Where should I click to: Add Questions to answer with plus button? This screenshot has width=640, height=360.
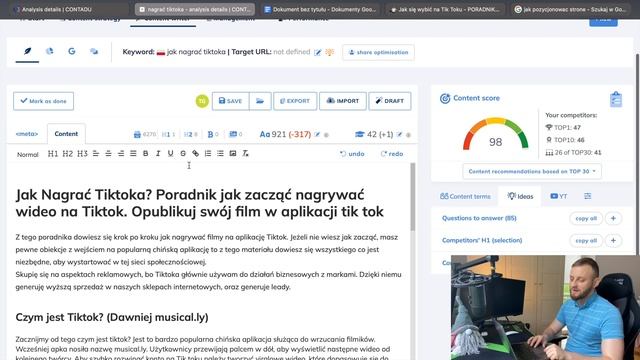[x=613, y=218]
